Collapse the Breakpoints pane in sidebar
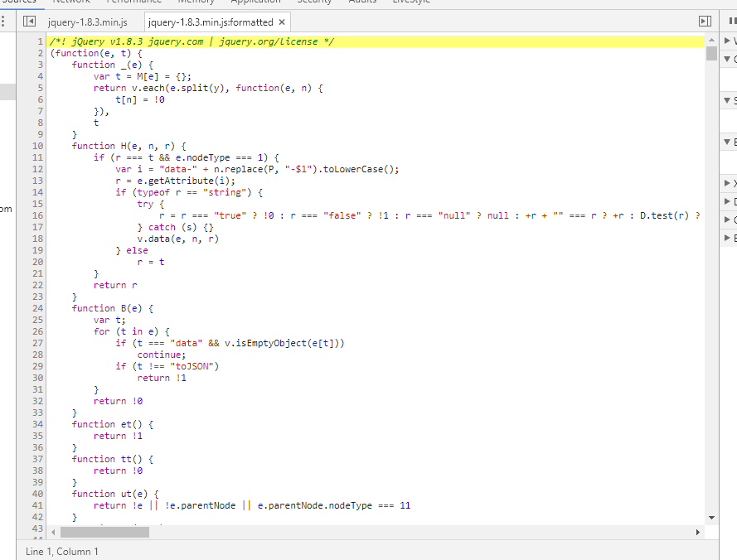This screenshot has width=737, height=560. pyautogui.click(x=729, y=142)
